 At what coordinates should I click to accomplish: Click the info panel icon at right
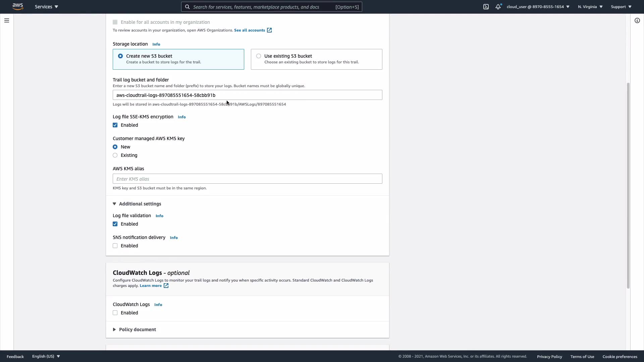(x=637, y=20)
